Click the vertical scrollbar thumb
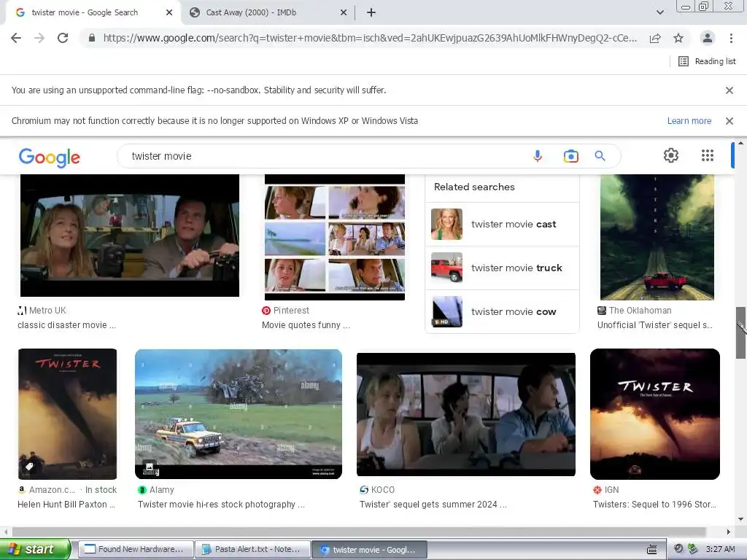This screenshot has width=747, height=560. pyautogui.click(x=740, y=332)
